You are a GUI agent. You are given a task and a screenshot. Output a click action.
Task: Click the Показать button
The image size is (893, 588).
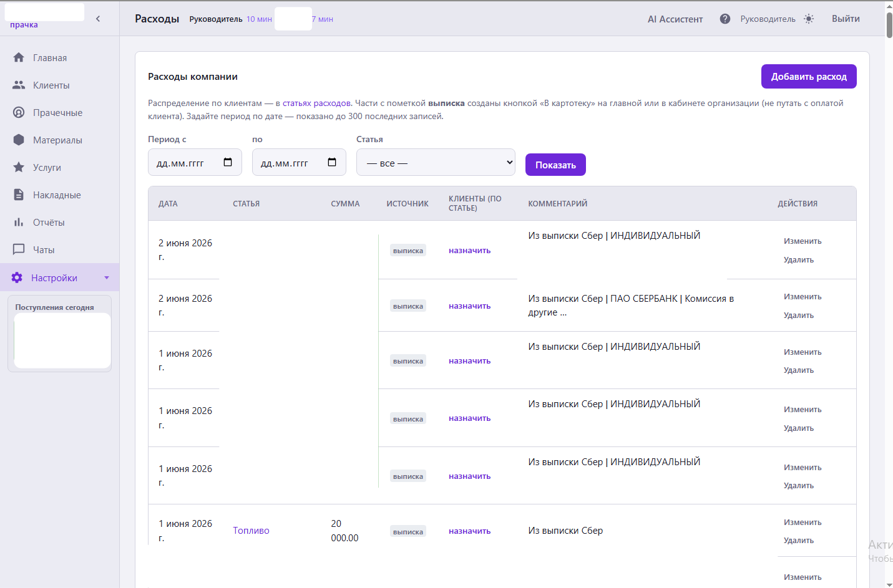click(x=555, y=165)
